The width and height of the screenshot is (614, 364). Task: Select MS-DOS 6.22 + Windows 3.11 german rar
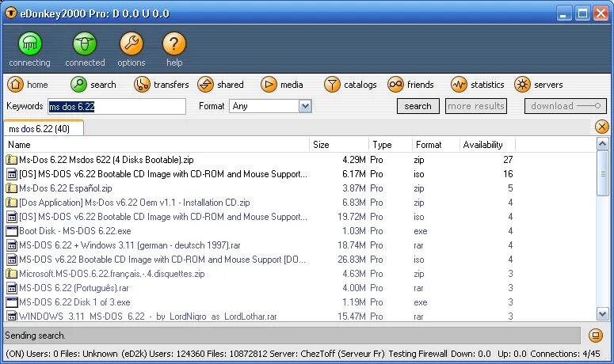tap(130, 245)
